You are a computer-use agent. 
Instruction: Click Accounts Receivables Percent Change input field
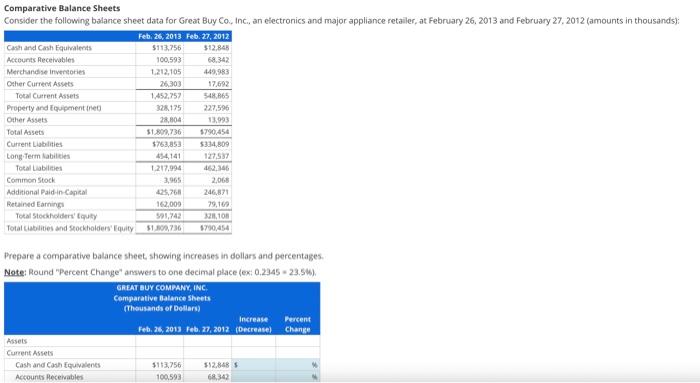[297, 377]
